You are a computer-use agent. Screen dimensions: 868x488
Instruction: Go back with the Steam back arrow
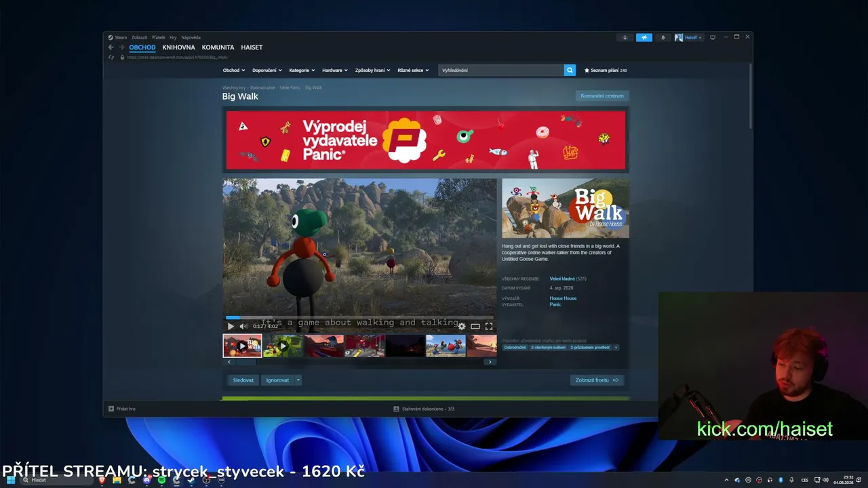(111, 47)
